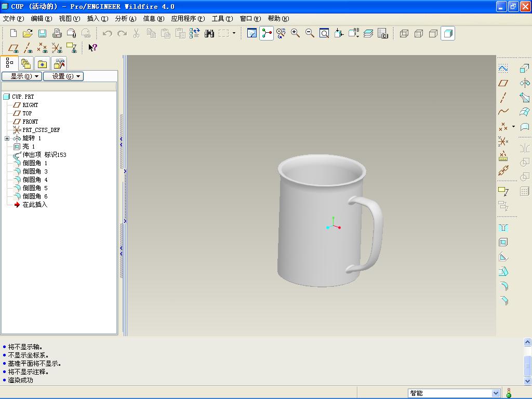
Task: Click the Find binoculars icon
Action: click(x=209, y=33)
